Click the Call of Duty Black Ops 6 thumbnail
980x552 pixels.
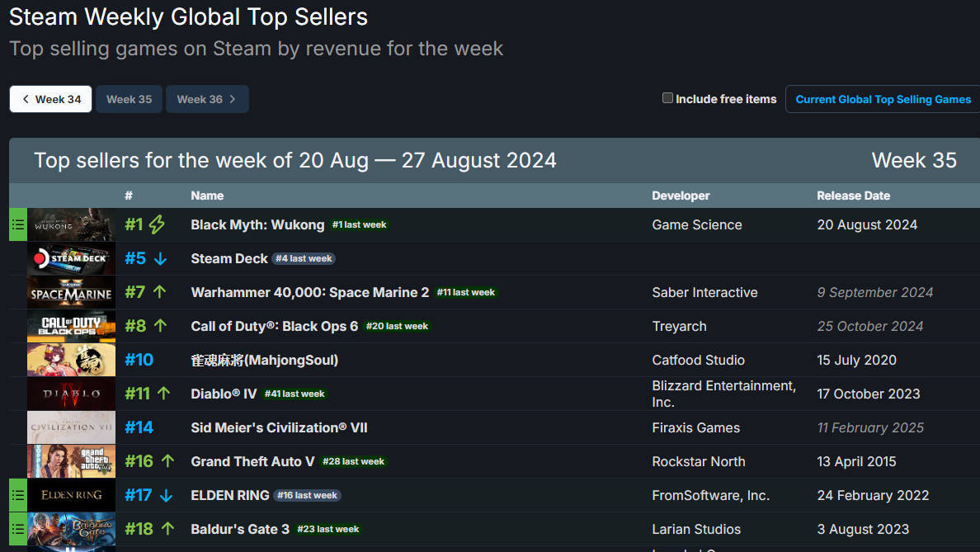[71, 326]
